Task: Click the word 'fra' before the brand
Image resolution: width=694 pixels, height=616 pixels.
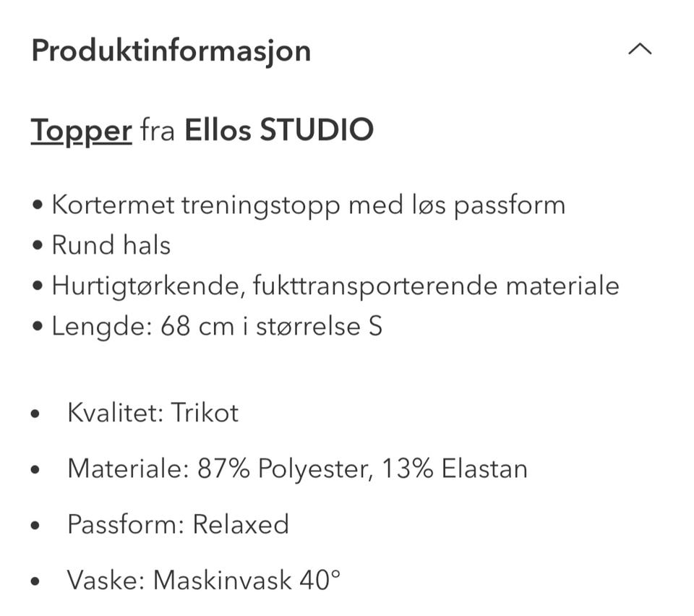Action: click(x=158, y=131)
